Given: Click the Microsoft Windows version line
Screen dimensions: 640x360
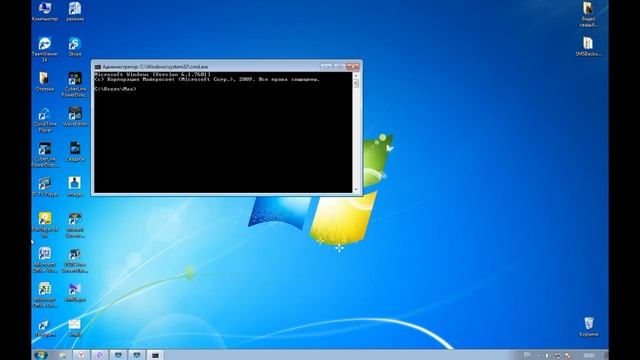Looking at the screenshot, I should (152, 75).
